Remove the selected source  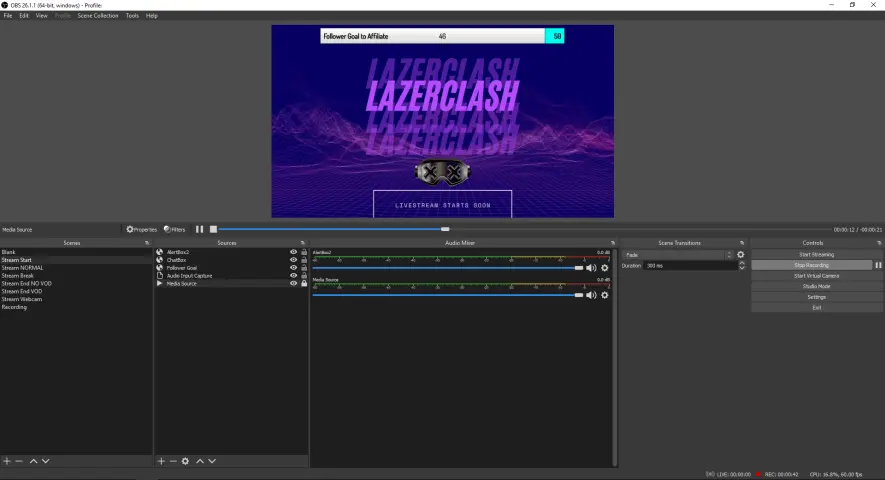[173, 461]
